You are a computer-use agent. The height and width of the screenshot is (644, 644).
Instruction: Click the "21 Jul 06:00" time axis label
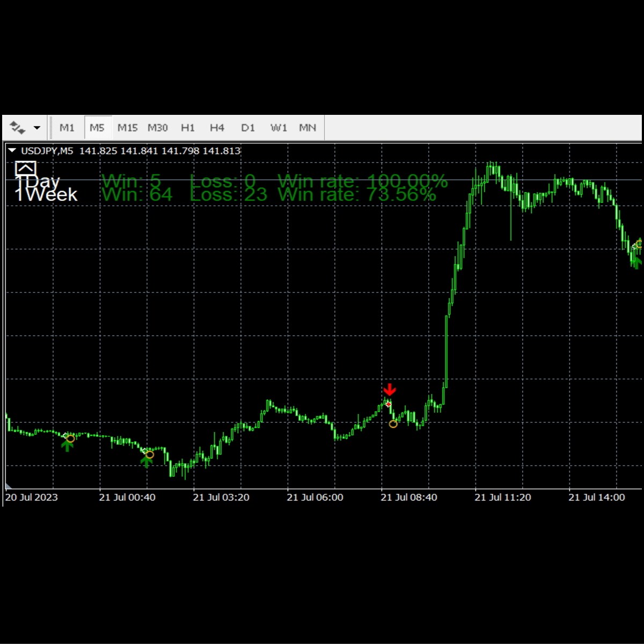315,497
